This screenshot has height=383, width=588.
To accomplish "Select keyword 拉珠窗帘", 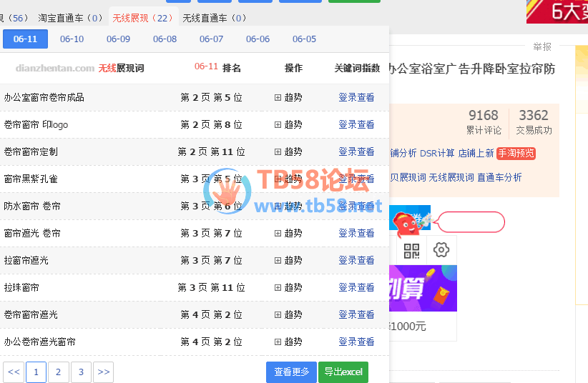I will pos(21,287).
